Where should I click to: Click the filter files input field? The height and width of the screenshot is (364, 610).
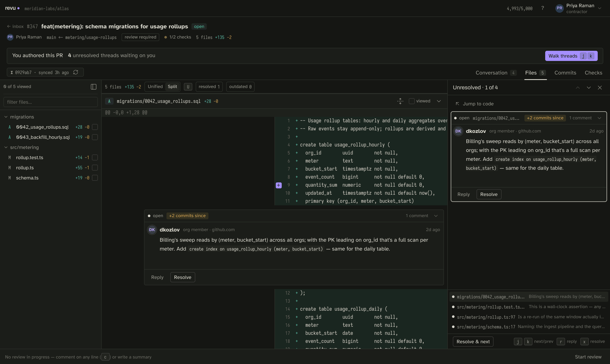click(51, 102)
